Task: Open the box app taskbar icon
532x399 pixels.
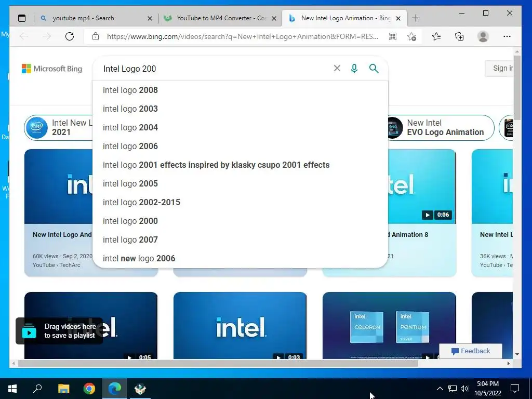Action: point(140,389)
